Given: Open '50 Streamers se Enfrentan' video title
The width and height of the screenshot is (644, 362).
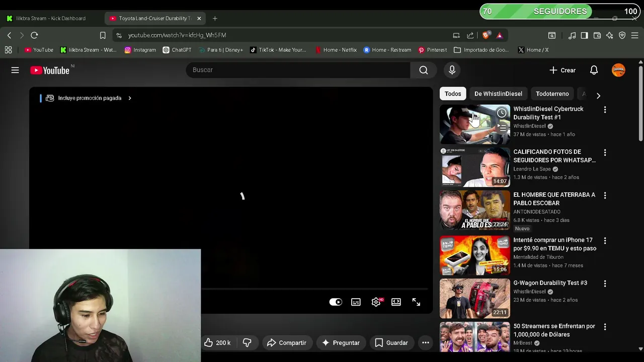Looking at the screenshot, I should (x=554, y=330).
